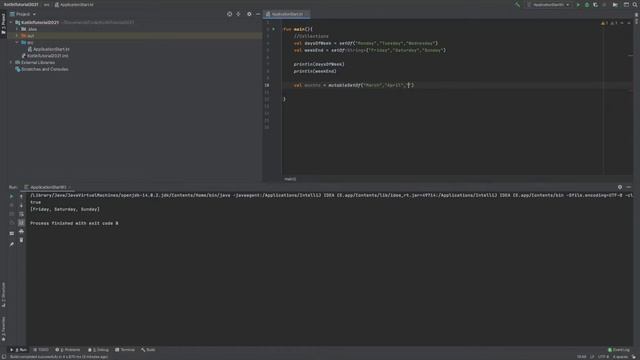This screenshot has height=360, width=640.
Task: Jump up the stack trace in console
Action: 21,196
